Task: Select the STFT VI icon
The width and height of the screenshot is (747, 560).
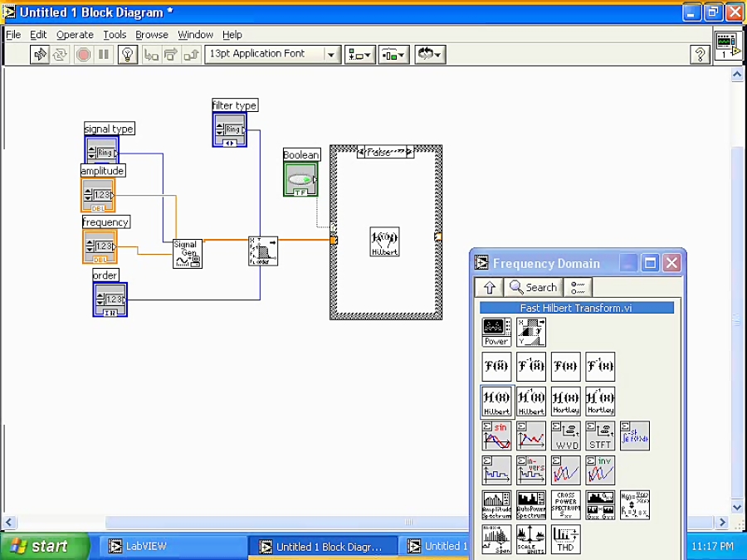Action: (600, 435)
